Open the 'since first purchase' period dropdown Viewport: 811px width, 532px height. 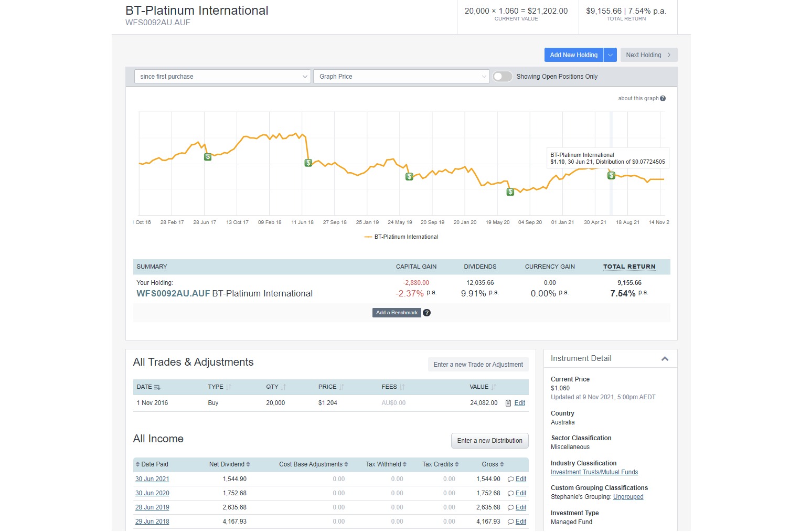tap(223, 77)
